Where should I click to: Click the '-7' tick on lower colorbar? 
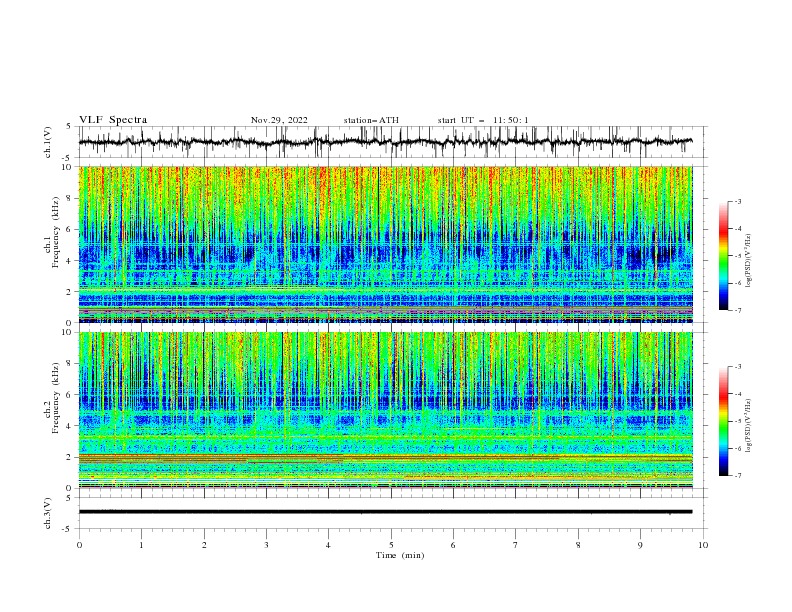(x=738, y=476)
